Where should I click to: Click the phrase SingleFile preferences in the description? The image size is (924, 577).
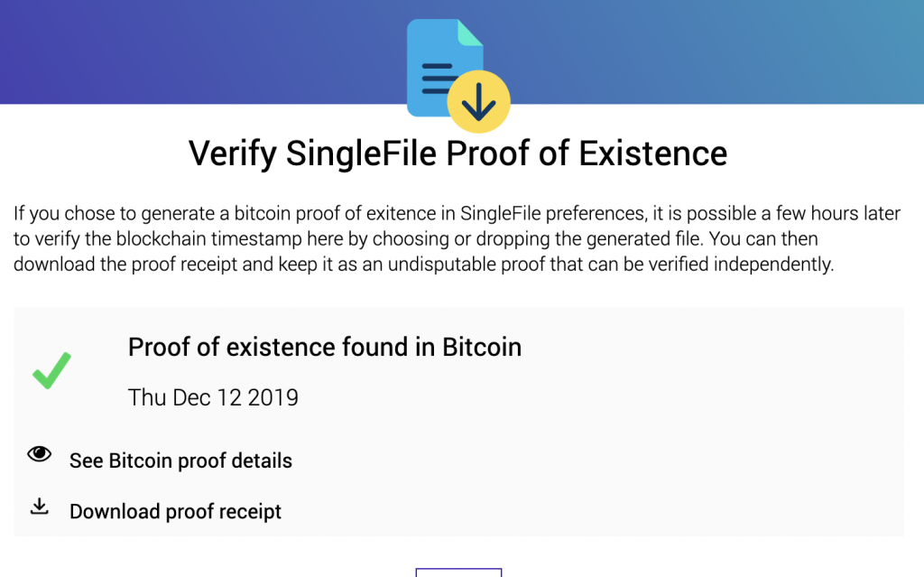click(x=553, y=214)
